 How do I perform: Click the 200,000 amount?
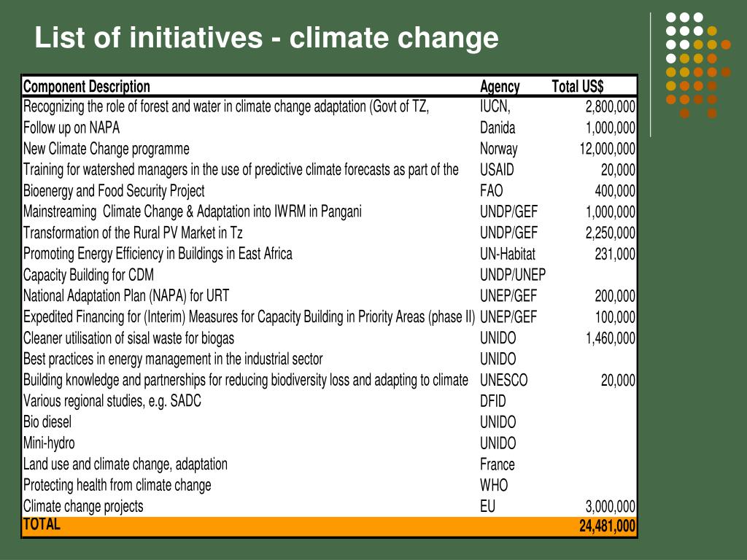coord(615,296)
